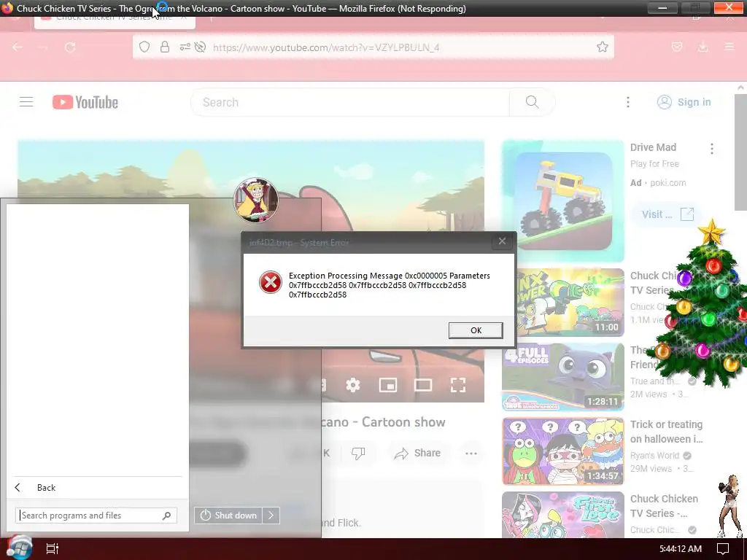Viewport: 747px width, 560px height.
Task: Open the permissions icon in URL bar
Action: point(185,47)
